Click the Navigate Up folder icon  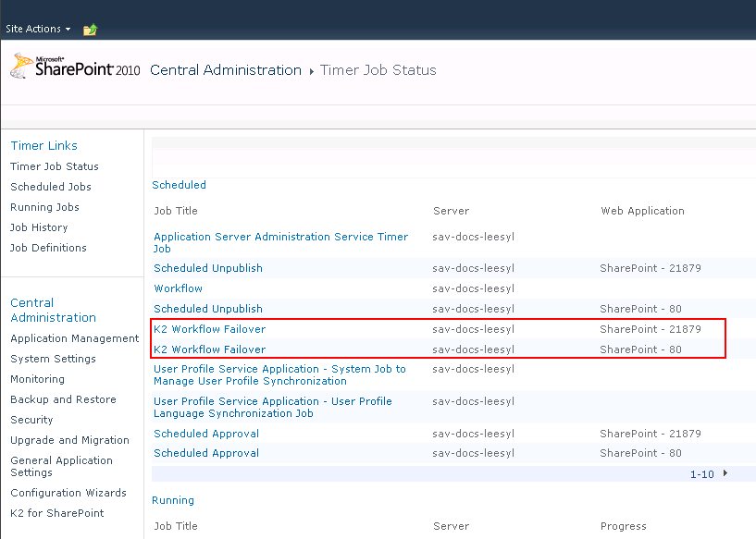pyautogui.click(x=90, y=30)
